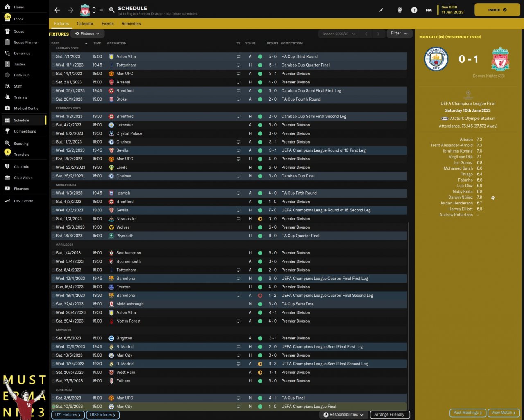Switch to the Events tab
The image size is (524, 420).
coord(108,24)
